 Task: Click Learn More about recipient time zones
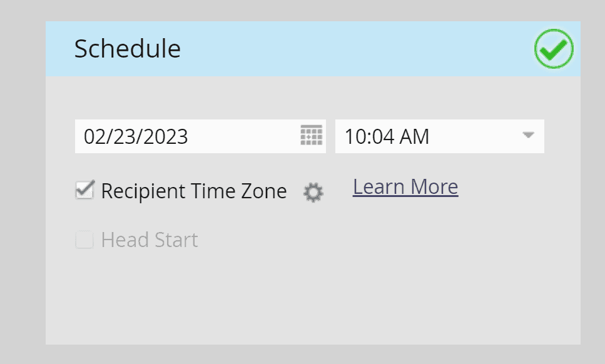click(404, 186)
